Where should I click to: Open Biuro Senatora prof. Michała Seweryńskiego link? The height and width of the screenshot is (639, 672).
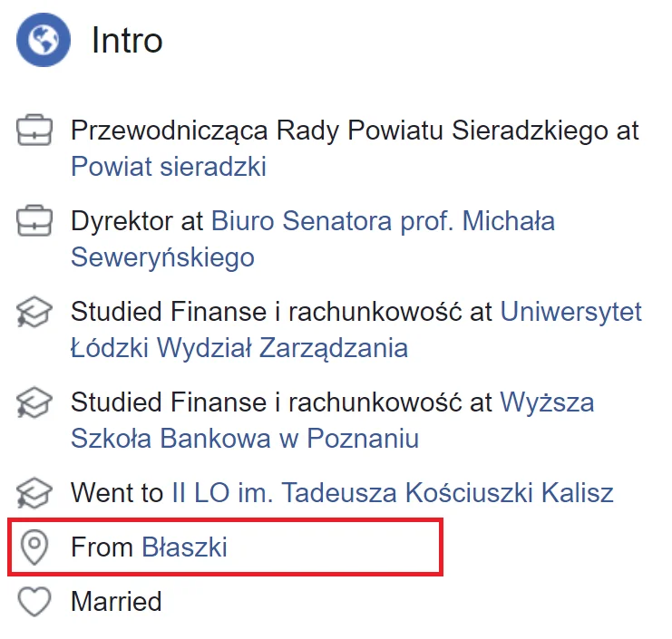pyautogui.click(x=313, y=239)
